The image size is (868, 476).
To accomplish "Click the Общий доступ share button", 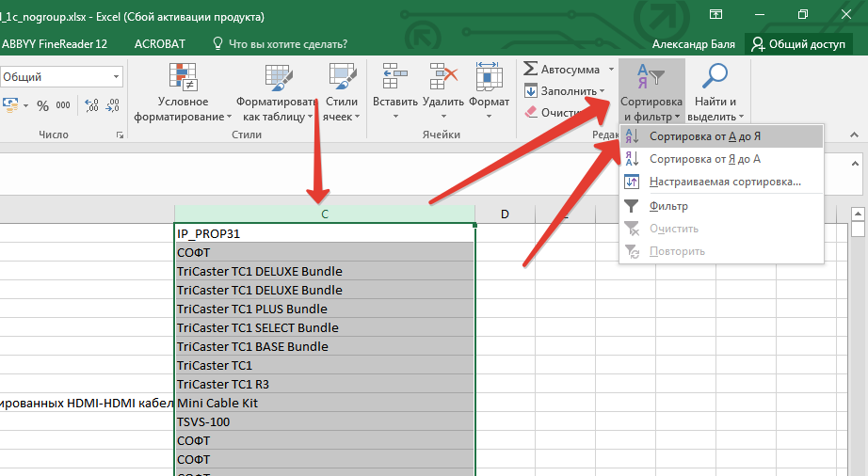I will point(798,44).
